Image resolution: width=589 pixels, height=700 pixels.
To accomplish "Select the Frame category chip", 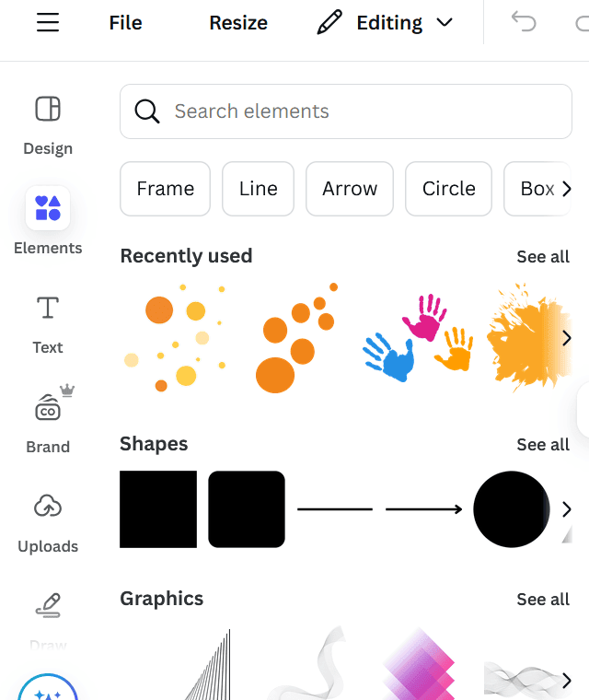I will pos(166,189).
